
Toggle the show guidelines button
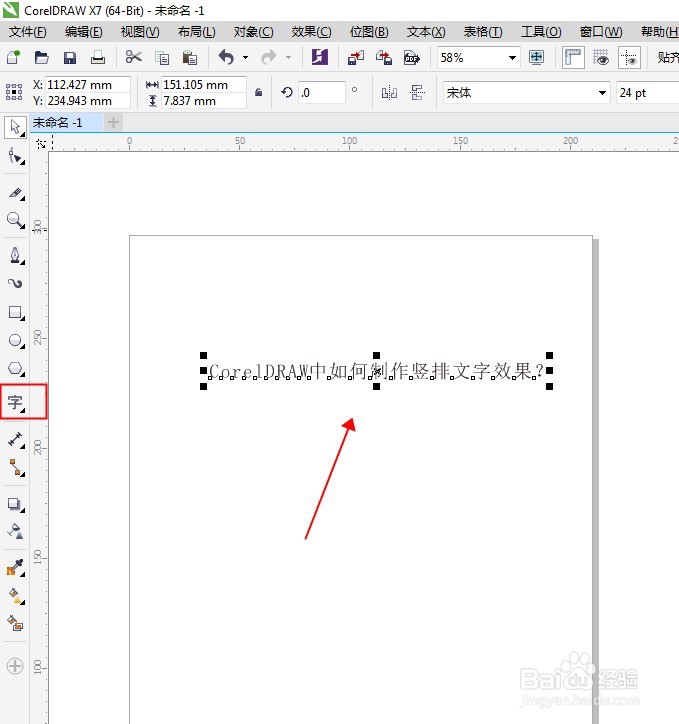tap(629, 58)
